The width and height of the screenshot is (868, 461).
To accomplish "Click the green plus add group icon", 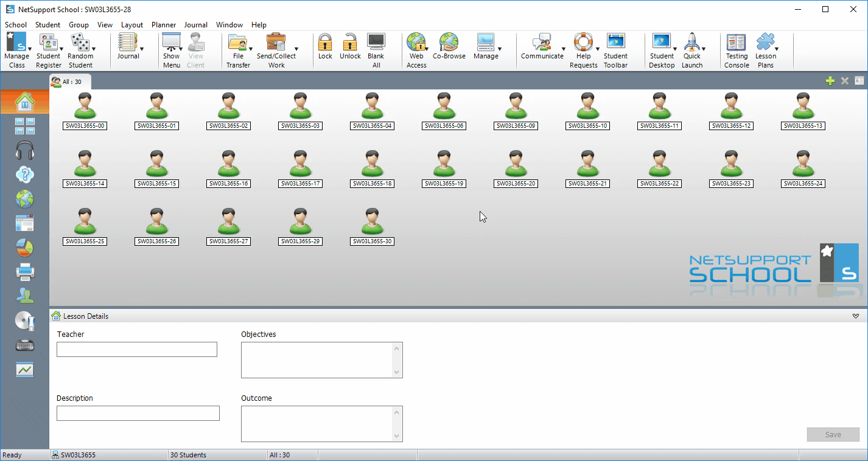I will [830, 81].
